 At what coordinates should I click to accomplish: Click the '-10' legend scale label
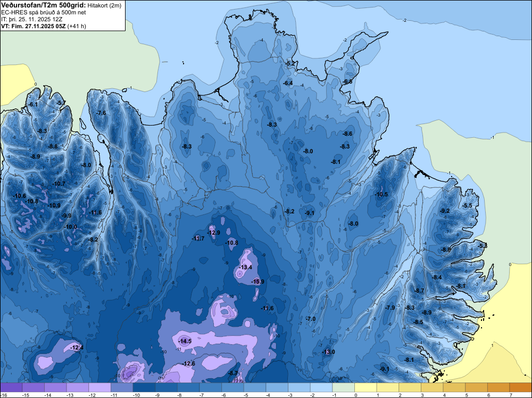click(x=135, y=395)
